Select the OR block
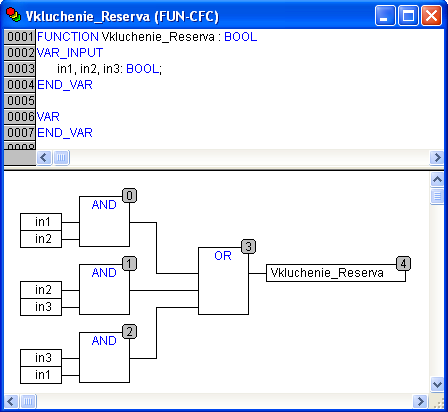The height and width of the screenshot is (412, 448). [x=223, y=281]
